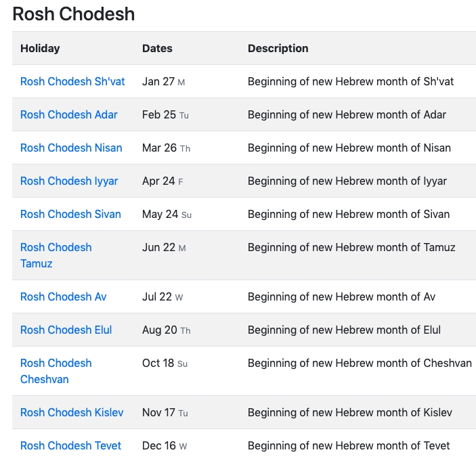Viewport: 476px width, 463px height.
Task: Click the Description column header
Action: pos(278,49)
